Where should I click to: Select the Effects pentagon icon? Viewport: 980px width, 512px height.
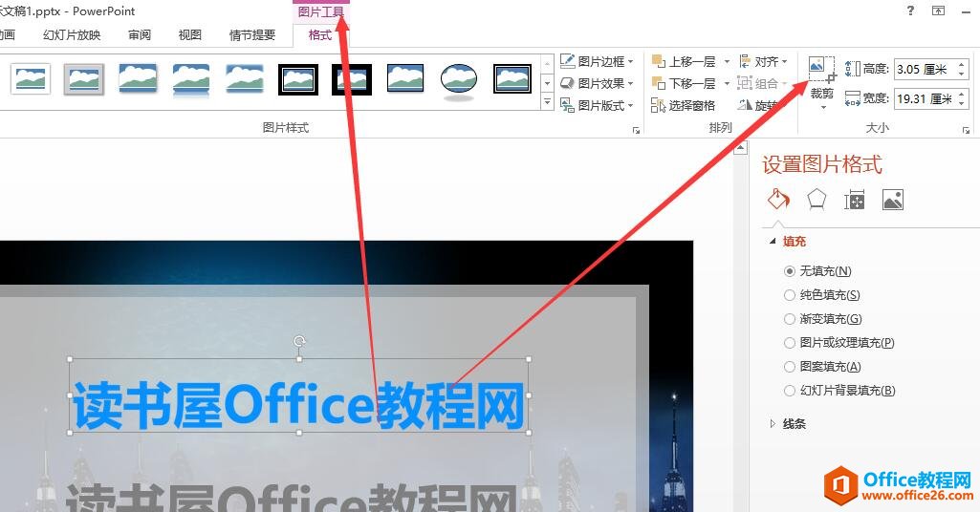[817, 200]
